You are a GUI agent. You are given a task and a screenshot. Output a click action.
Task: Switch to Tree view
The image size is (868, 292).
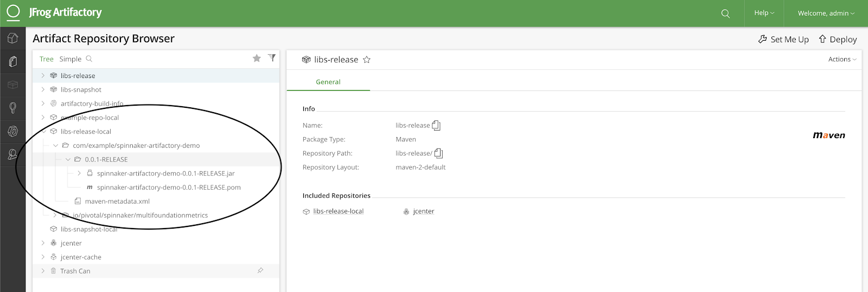click(46, 59)
